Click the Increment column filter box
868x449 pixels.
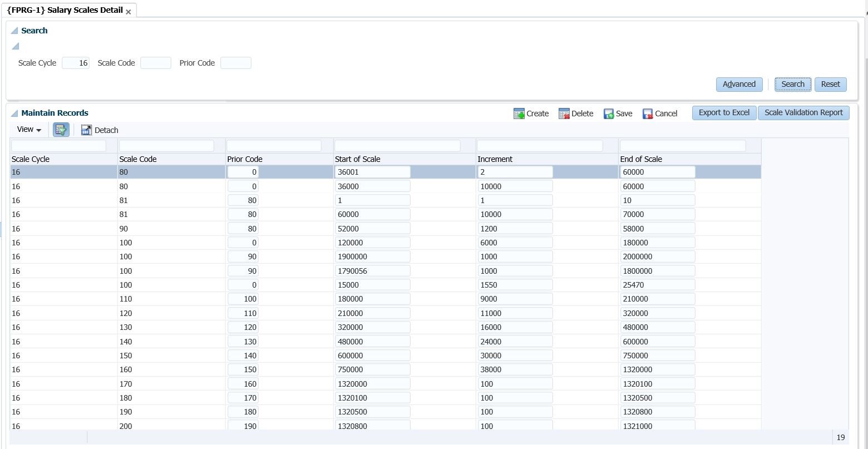point(540,146)
